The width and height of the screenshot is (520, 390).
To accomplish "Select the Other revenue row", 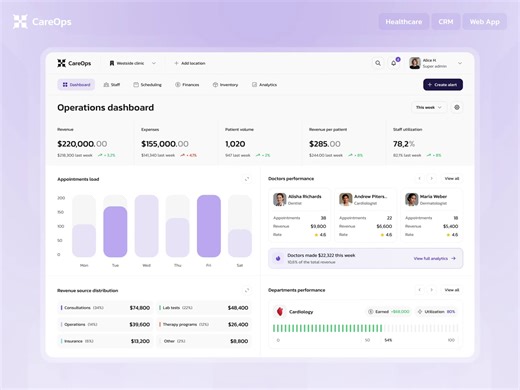I will click(x=204, y=341).
